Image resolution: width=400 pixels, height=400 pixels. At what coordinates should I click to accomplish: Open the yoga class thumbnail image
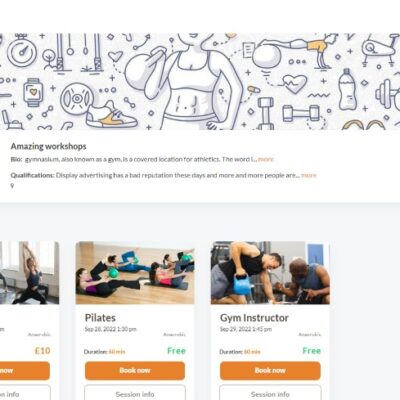[x=29, y=273]
